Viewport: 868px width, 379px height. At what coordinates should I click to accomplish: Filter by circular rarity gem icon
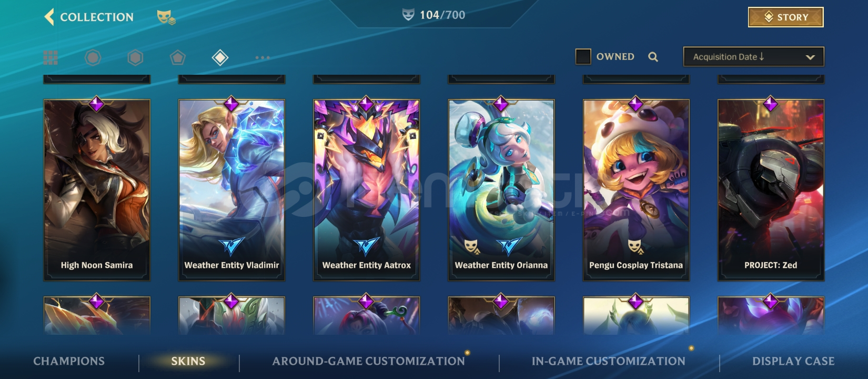coord(93,57)
